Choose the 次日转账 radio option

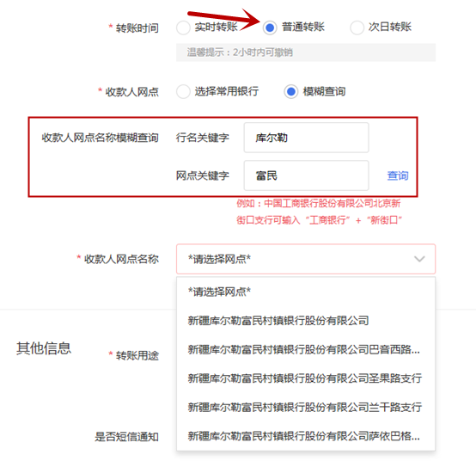[x=357, y=28]
